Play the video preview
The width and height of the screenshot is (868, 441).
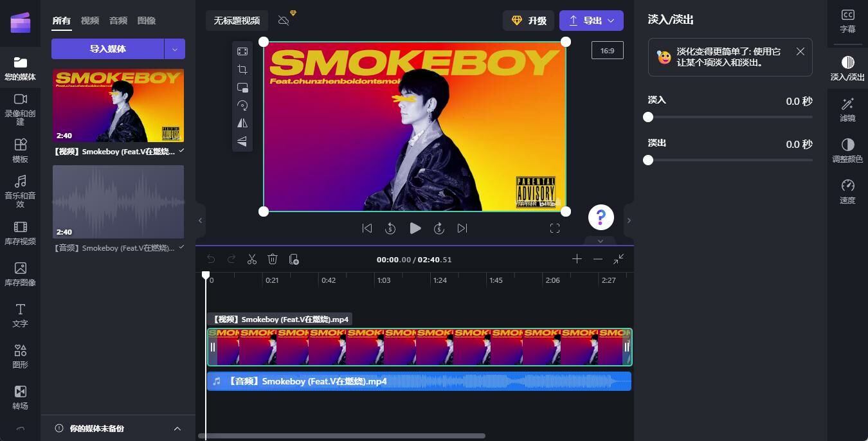pos(415,228)
